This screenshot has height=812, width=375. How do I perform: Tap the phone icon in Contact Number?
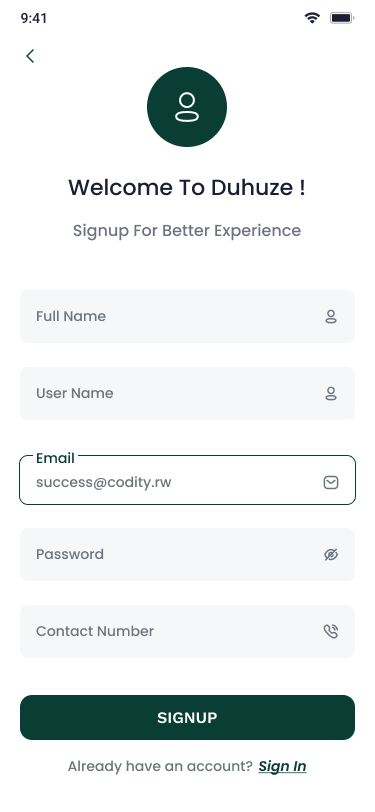331,631
